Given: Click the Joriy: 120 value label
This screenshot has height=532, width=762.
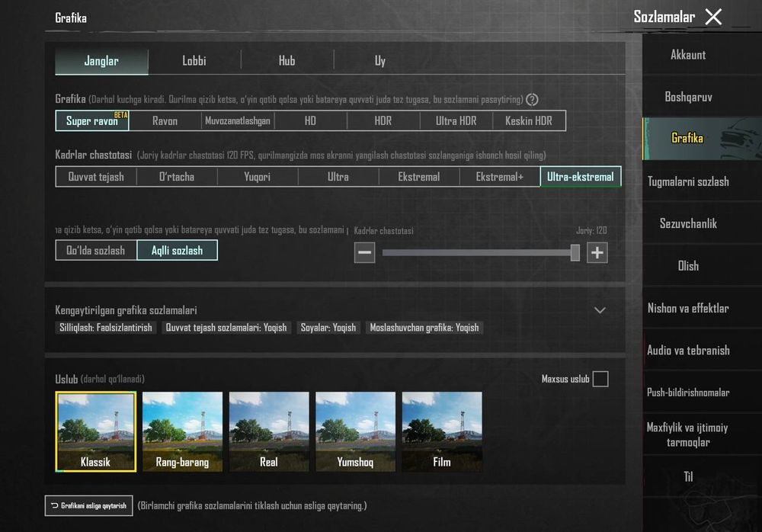Looking at the screenshot, I should [591, 230].
